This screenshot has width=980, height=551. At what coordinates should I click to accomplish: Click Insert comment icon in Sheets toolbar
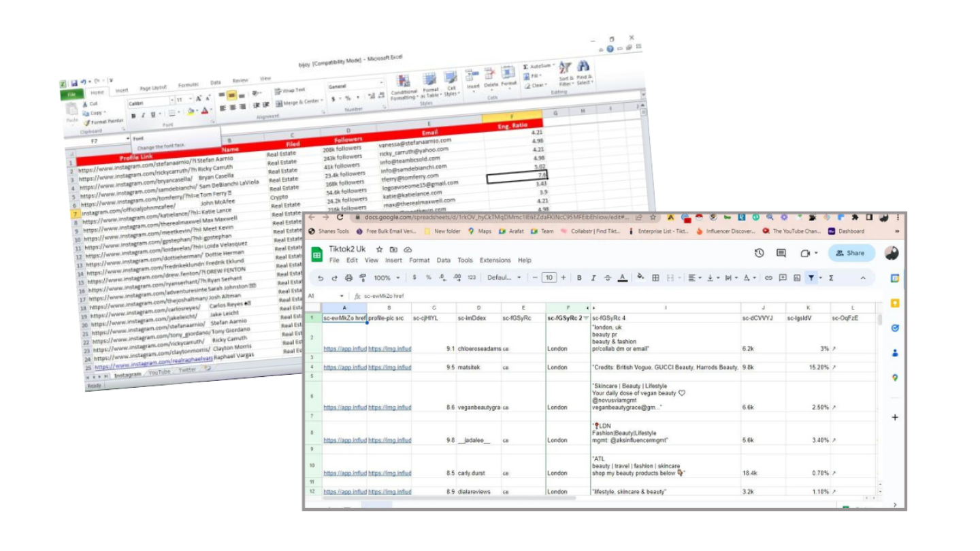coord(783,278)
